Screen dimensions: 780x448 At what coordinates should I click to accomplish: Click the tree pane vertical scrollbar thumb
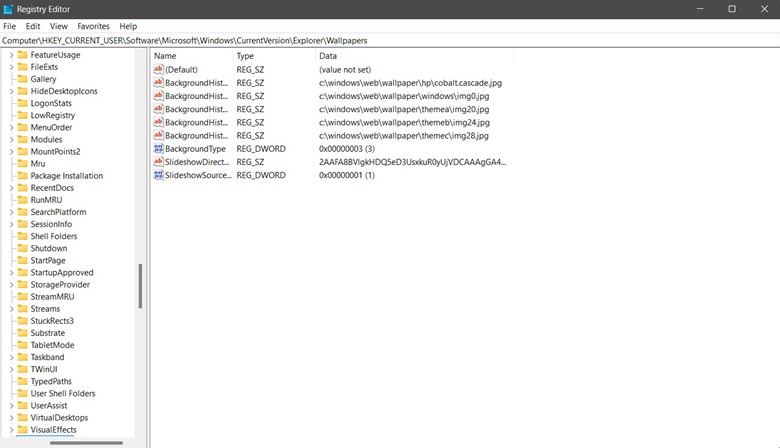pos(140,286)
